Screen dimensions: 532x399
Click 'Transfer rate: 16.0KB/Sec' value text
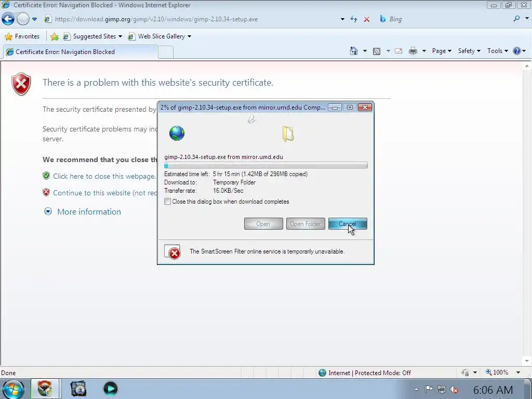228,191
